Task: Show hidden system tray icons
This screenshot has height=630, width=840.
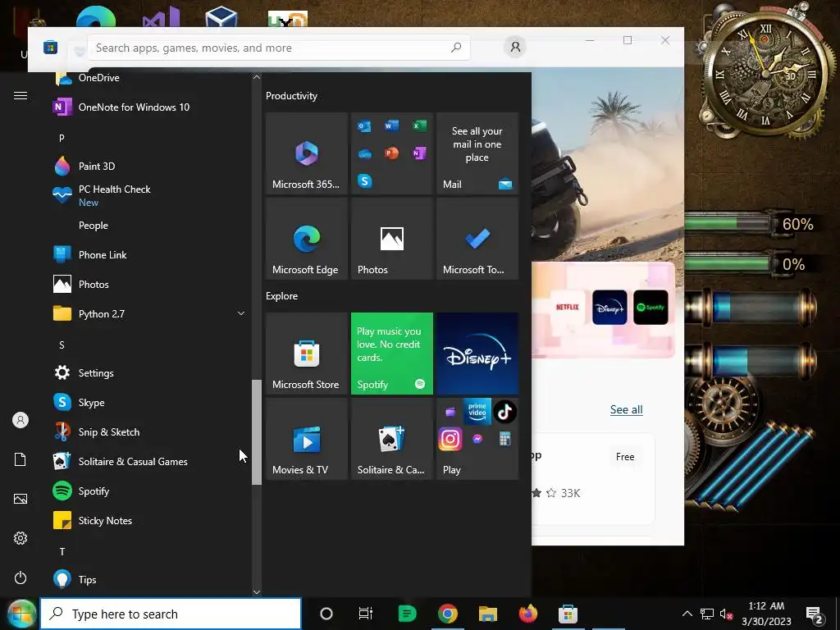Action: (687, 614)
